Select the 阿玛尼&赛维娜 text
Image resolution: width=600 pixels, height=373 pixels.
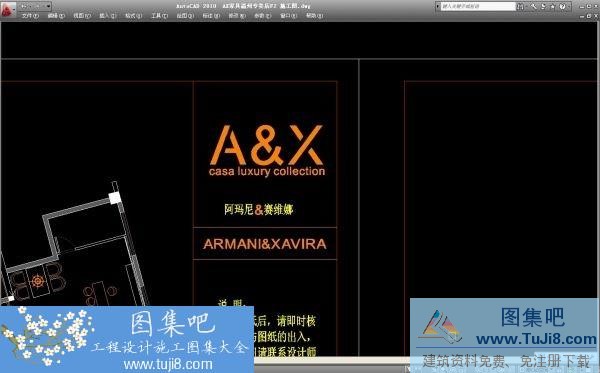[x=259, y=210]
